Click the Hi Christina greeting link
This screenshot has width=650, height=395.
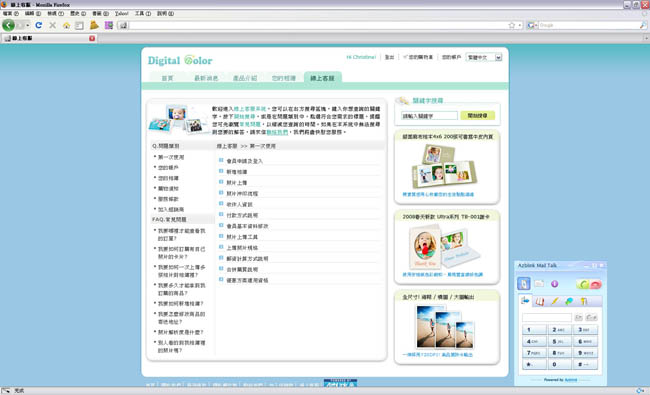361,57
